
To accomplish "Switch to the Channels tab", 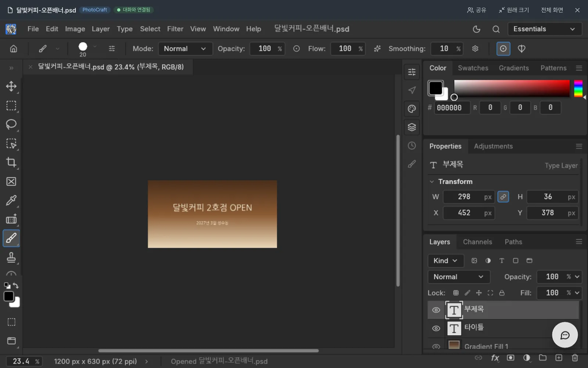I will (x=477, y=242).
